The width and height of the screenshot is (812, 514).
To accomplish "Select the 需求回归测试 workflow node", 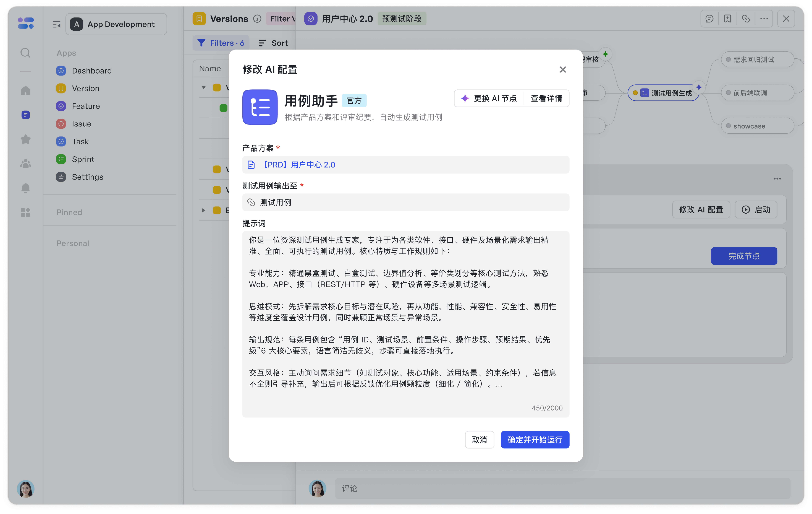I will pos(757,59).
